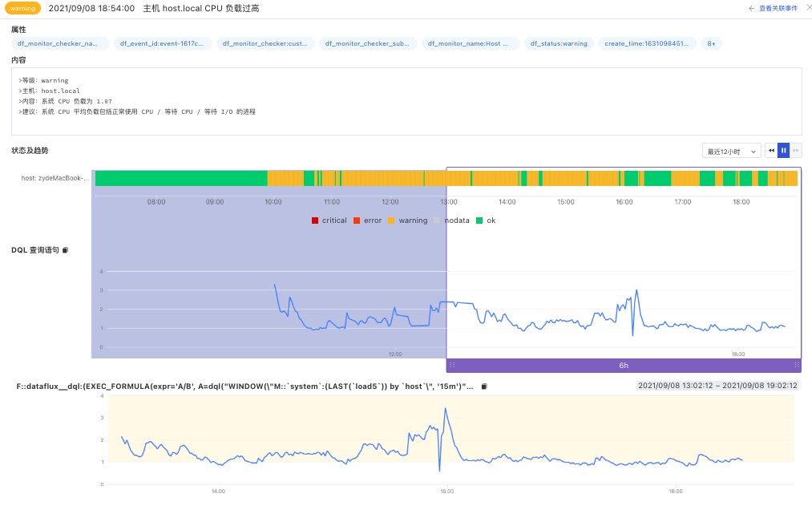Grab the right handle of 6h range bar

coord(797,365)
